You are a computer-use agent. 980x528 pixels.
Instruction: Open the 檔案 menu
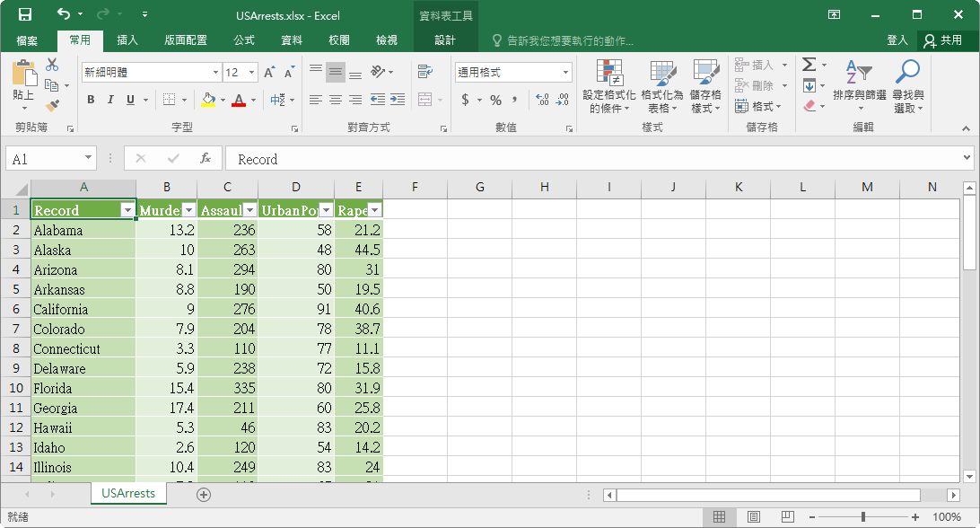click(x=27, y=40)
